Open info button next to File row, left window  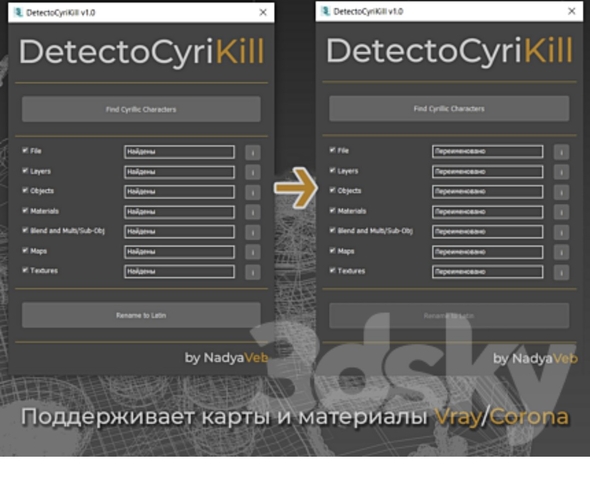tap(253, 152)
